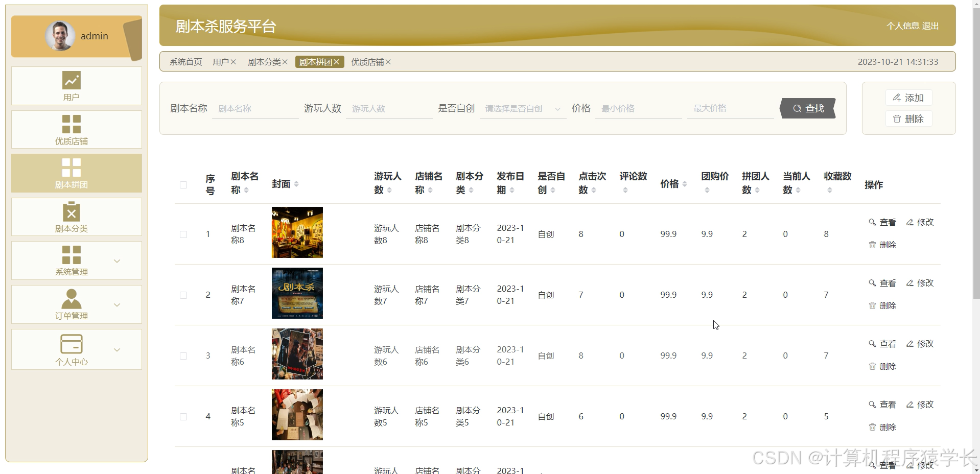Toggle the select-all header checkbox
Screen dimensions: 980x474
click(x=183, y=185)
